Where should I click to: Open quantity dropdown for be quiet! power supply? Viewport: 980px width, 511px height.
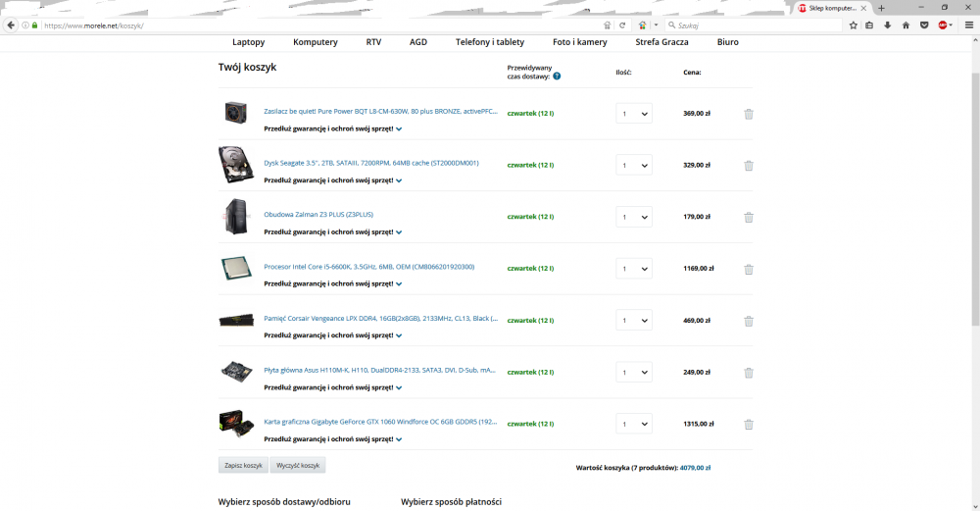634,114
